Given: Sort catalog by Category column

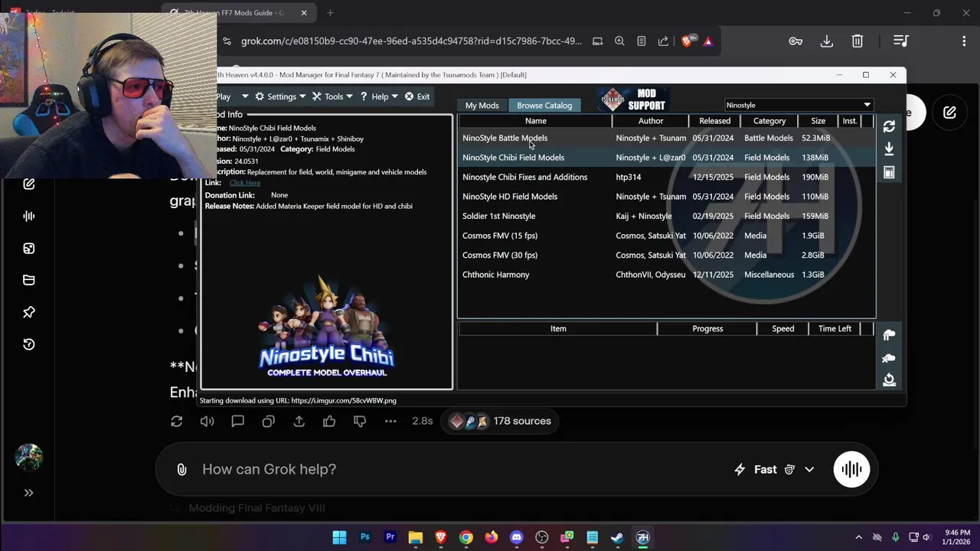Looking at the screenshot, I should tap(769, 121).
